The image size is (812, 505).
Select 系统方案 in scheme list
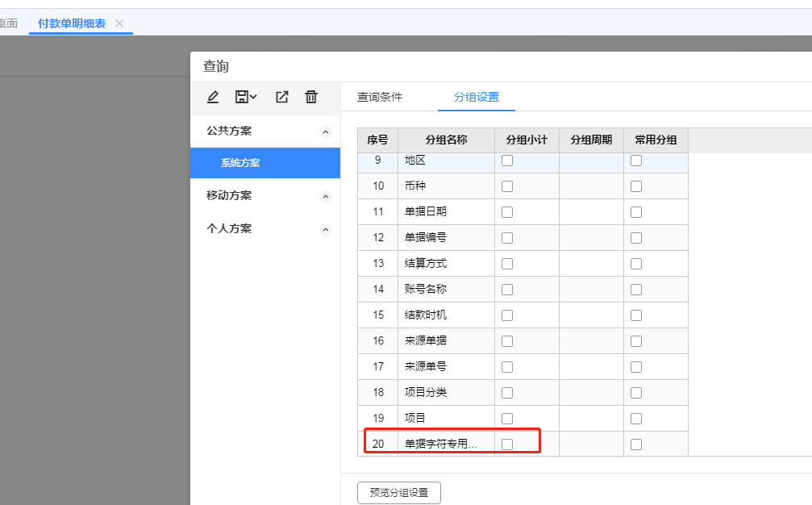pos(265,163)
